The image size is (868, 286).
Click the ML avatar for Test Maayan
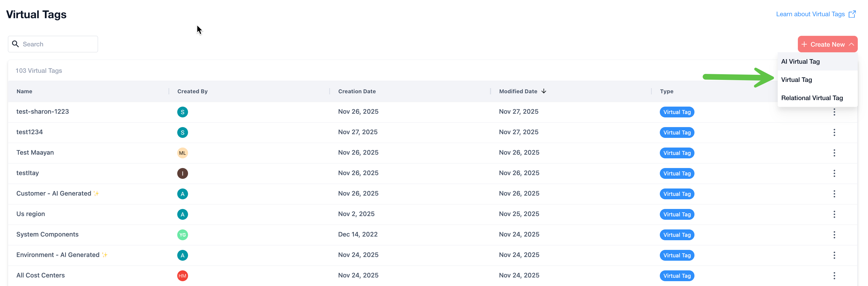(182, 153)
